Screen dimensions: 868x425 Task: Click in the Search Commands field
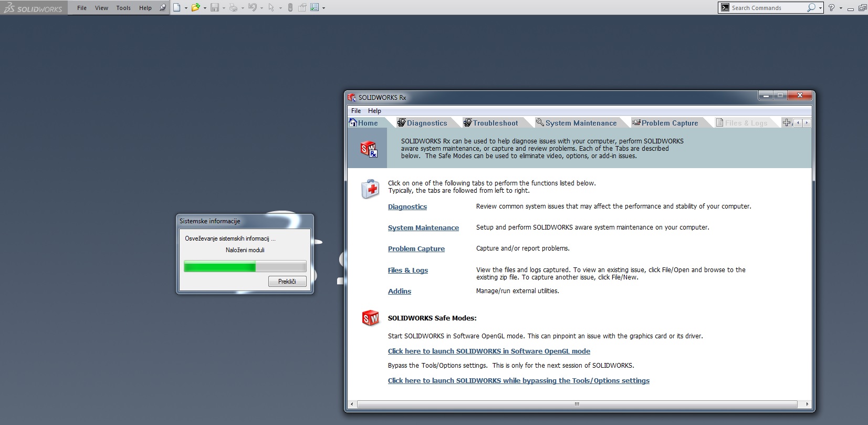tap(767, 8)
